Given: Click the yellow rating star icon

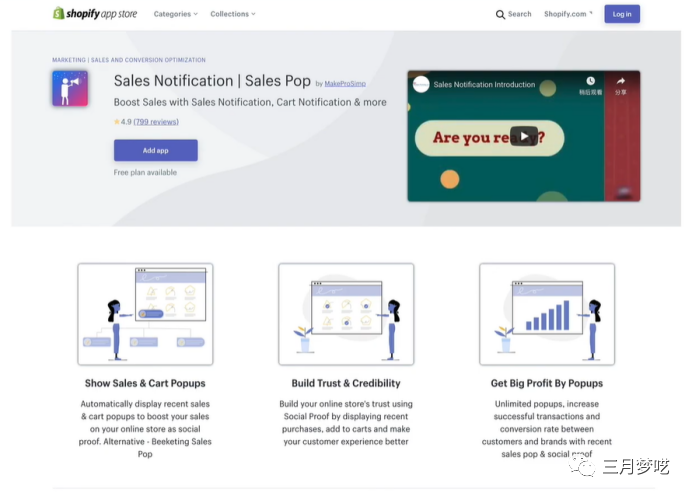Looking at the screenshot, I should (117, 122).
